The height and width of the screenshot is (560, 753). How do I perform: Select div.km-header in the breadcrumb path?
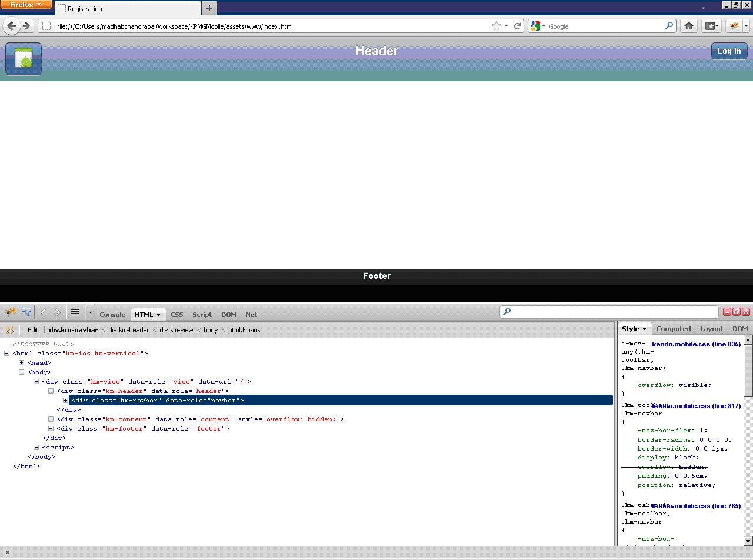coord(129,330)
